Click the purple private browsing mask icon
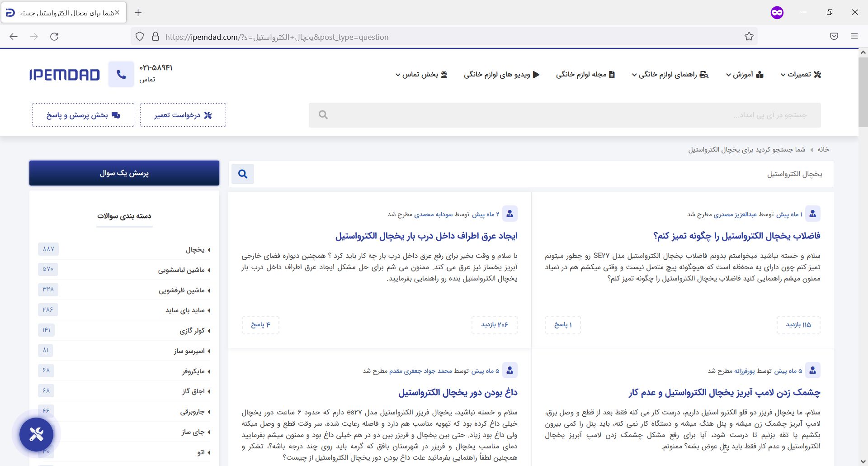This screenshot has width=868, height=466. tap(777, 13)
